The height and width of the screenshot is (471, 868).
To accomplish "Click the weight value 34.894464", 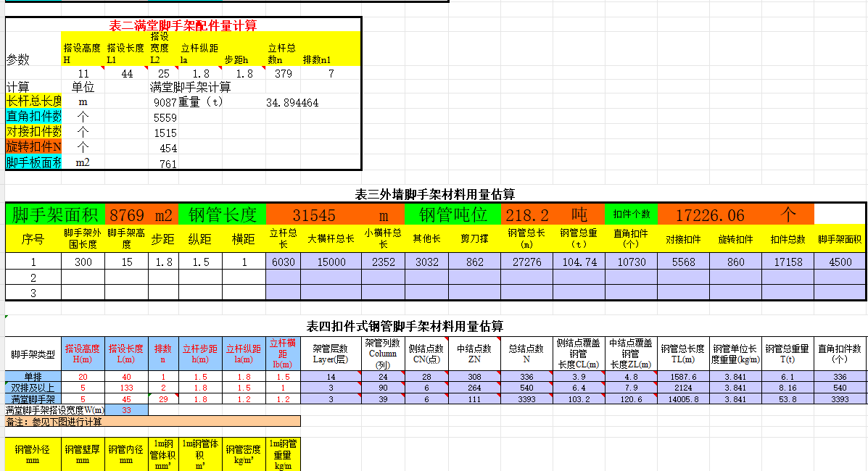I will [292, 102].
